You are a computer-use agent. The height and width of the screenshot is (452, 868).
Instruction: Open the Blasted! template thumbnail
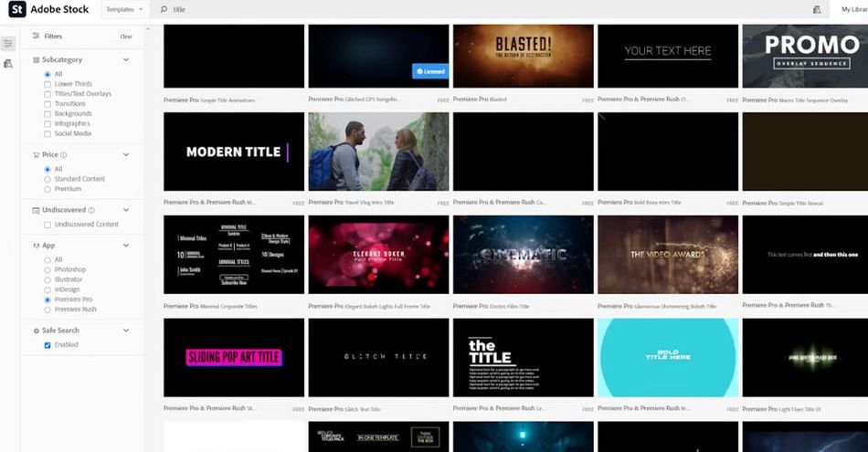click(524, 56)
